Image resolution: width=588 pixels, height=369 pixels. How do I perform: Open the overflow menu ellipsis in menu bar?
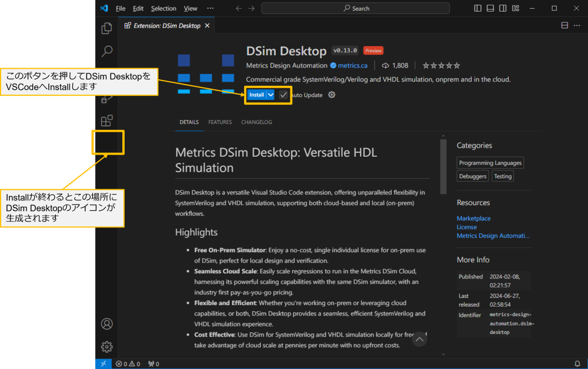210,8
